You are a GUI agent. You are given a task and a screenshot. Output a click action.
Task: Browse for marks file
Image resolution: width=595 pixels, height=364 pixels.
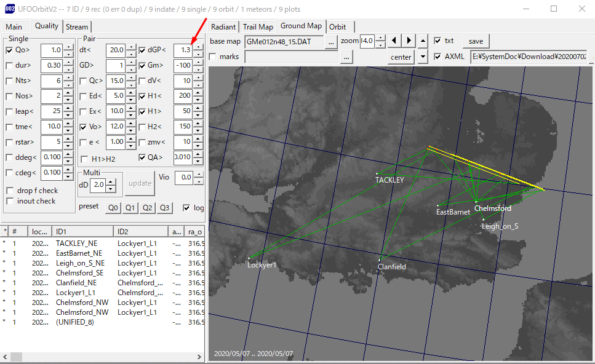[346, 57]
